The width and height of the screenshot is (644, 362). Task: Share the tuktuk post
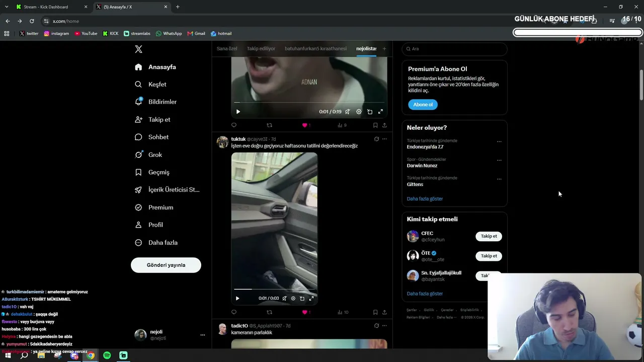pos(384,312)
